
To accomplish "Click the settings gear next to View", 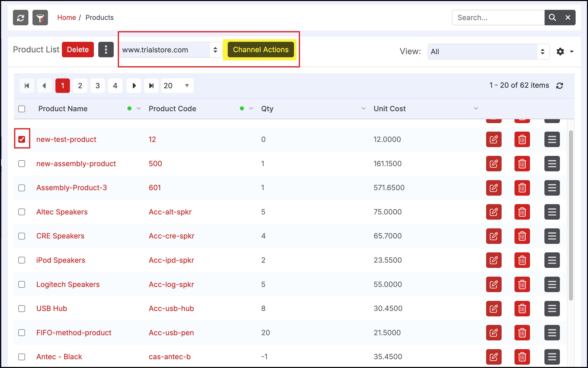I will [x=560, y=52].
